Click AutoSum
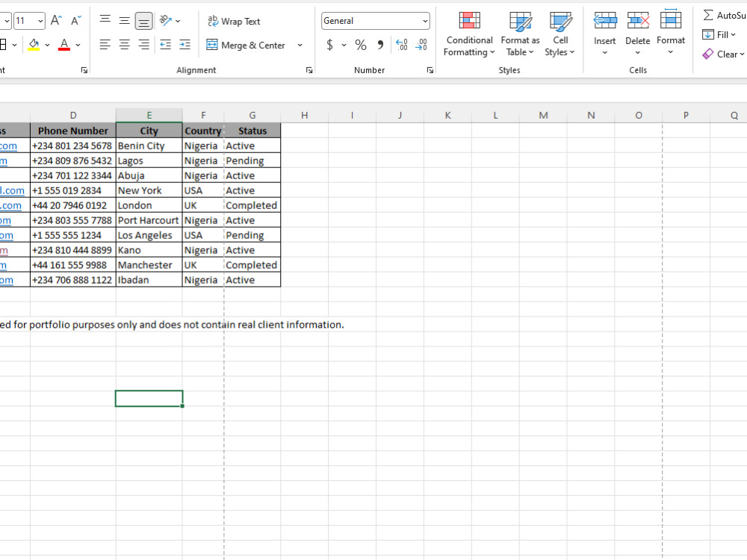 [724, 15]
